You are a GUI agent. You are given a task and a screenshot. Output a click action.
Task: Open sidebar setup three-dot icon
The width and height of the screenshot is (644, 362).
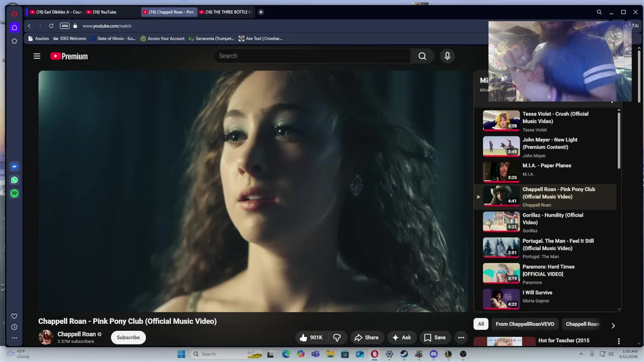pyautogui.click(x=14, y=338)
